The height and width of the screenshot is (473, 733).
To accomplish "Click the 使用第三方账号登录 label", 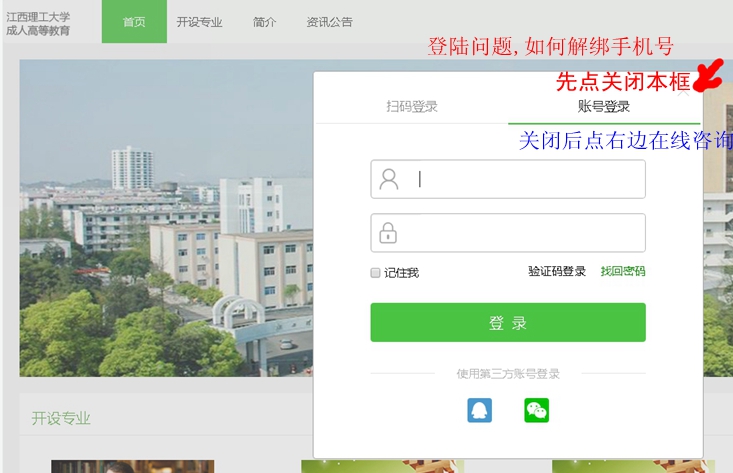I will point(508,374).
